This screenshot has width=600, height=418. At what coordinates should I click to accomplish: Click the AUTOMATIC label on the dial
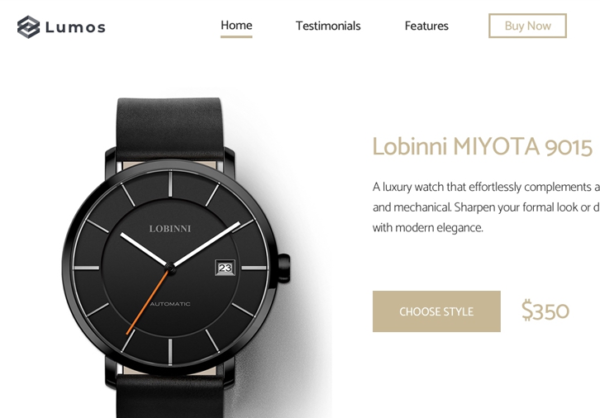170,304
